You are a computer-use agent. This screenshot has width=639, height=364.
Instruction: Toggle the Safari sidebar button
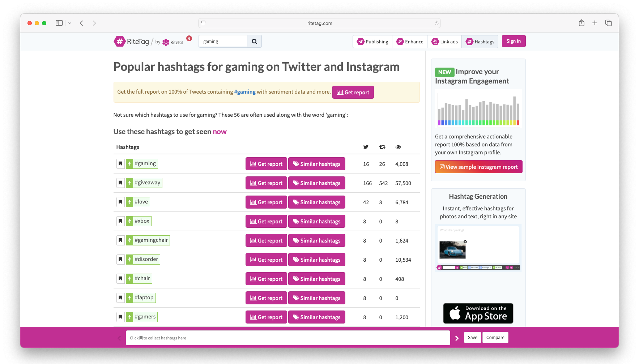(x=59, y=23)
